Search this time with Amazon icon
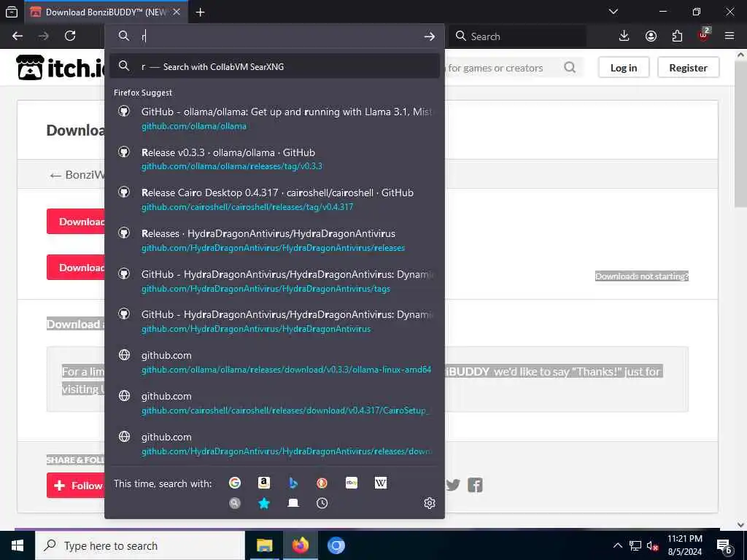The height and width of the screenshot is (560, 747). pos(264,483)
